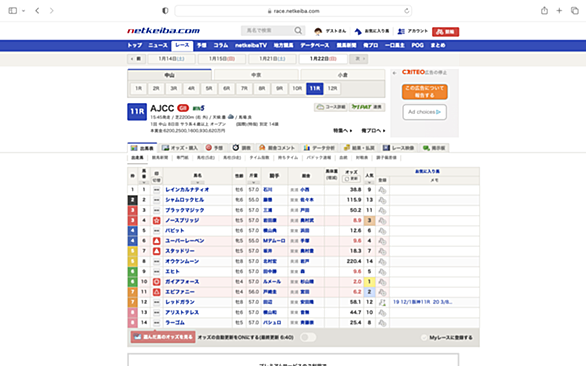The image size is (586, 366).
Task: Open the mark selector for オウケンムーン
Action: (x=157, y=261)
